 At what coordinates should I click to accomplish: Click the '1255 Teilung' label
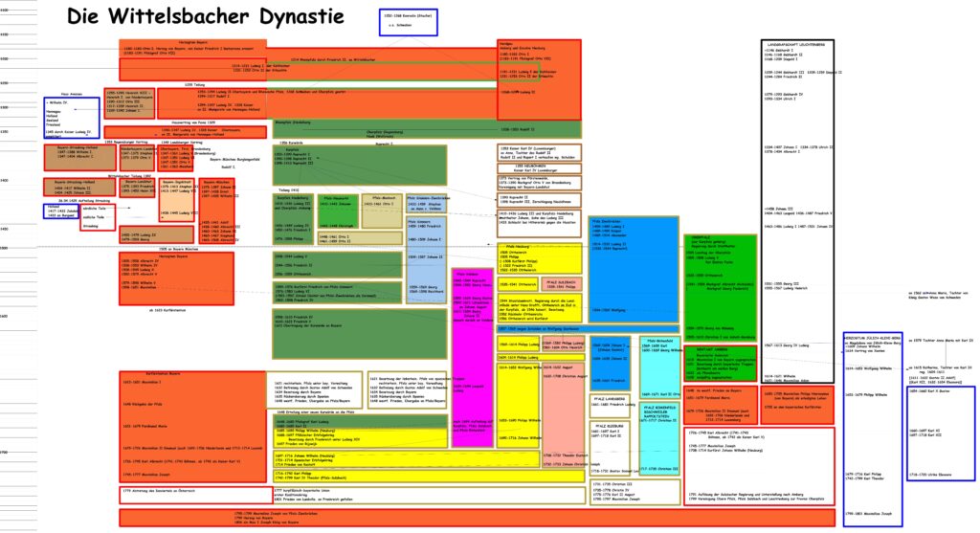(x=194, y=84)
